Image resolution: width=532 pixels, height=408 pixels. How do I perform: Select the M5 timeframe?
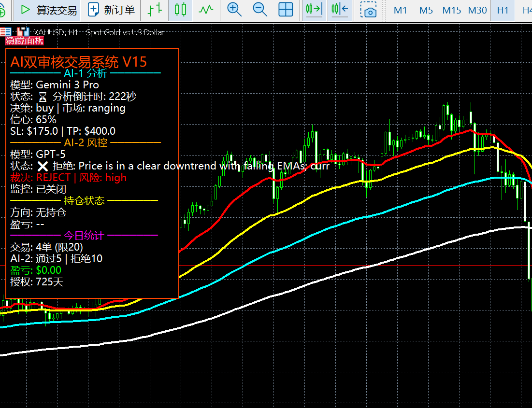click(x=426, y=10)
